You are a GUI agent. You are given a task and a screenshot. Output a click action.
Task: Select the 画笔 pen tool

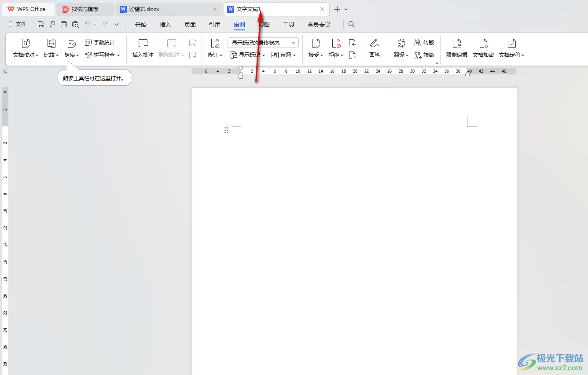click(x=375, y=48)
